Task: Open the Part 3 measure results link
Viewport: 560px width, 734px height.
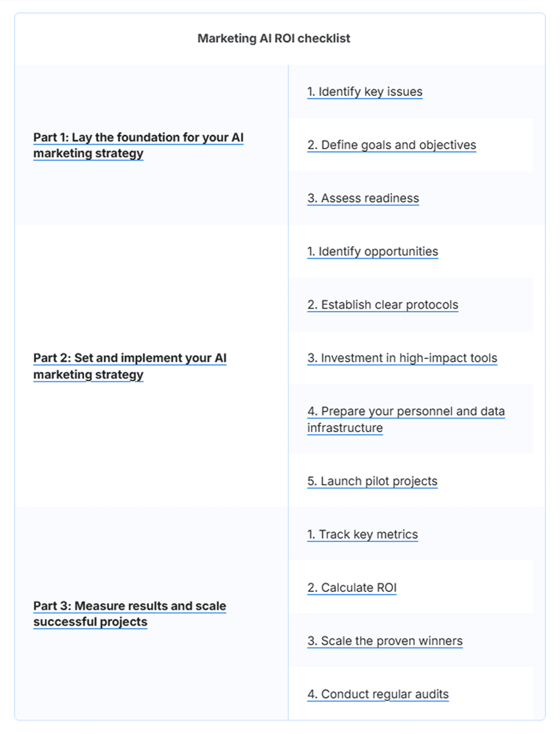Action: coord(130,606)
